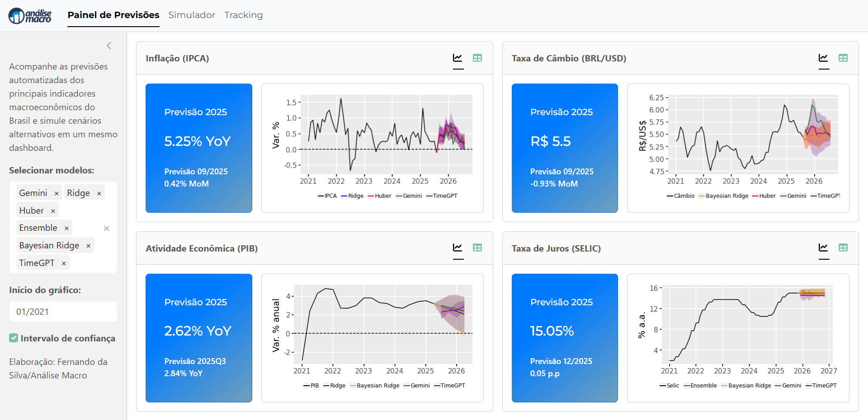Show the Inflação (IPCA) chart view
Screen dimensions: 868x420
[x=458, y=58]
